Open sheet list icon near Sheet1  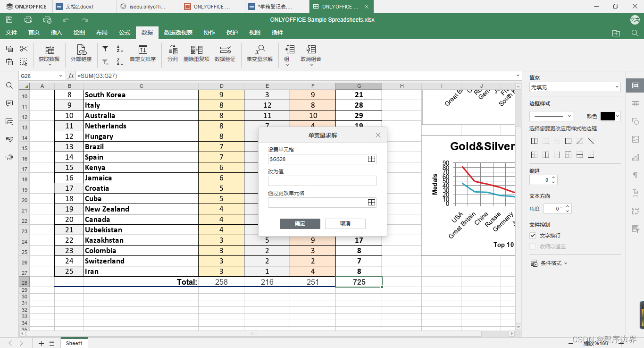tap(52, 343)
